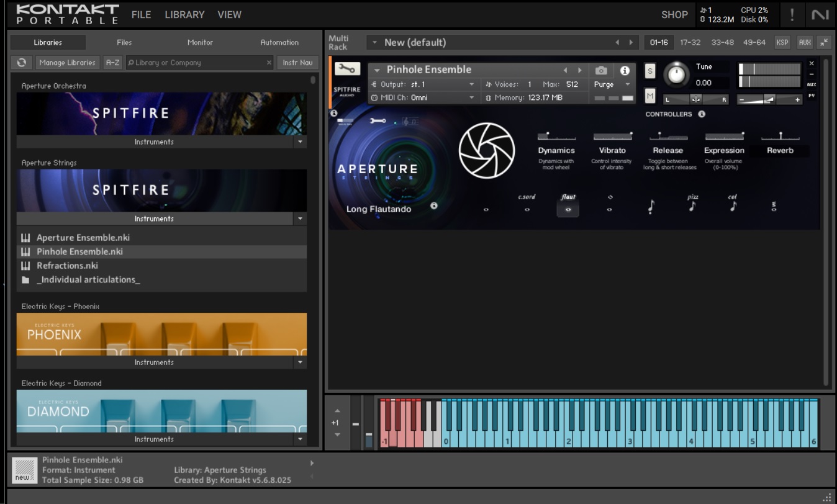Screen dimensions: 837x504
Task: Open the SHOP link
Action: pyautogui.click(x=674, y=14)
